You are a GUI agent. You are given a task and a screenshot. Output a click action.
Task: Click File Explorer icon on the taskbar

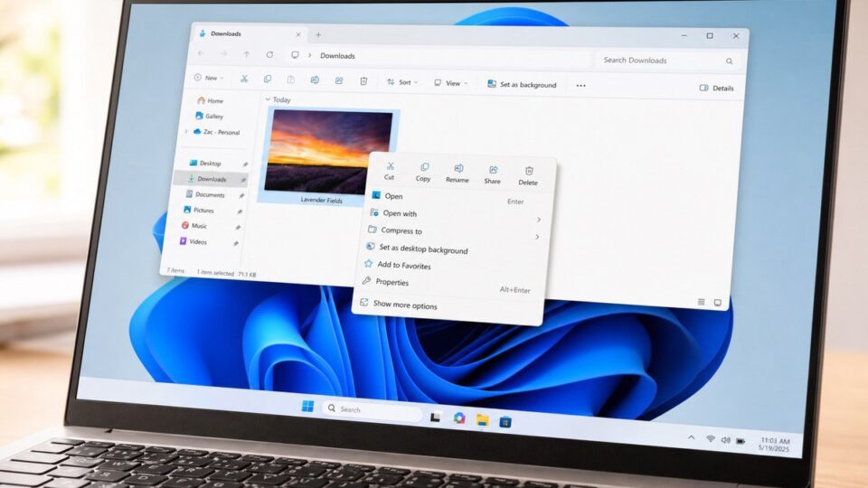[482, 420]
